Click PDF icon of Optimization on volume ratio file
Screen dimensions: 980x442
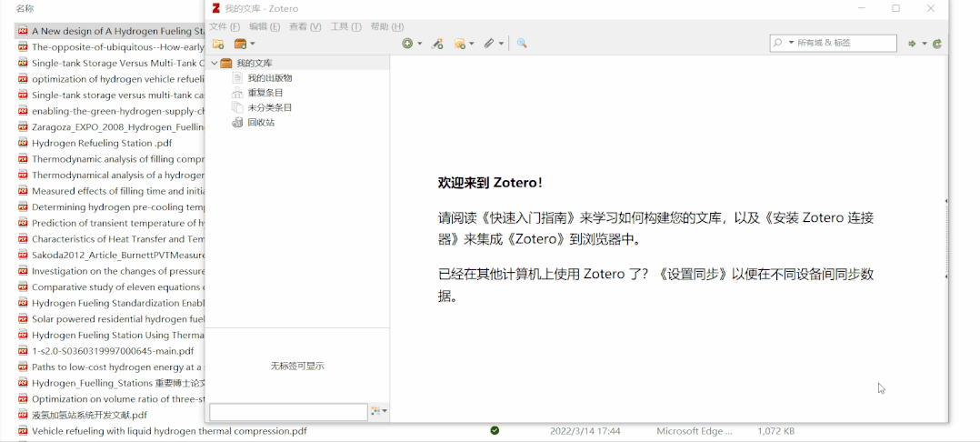click(x=23, y=399)
